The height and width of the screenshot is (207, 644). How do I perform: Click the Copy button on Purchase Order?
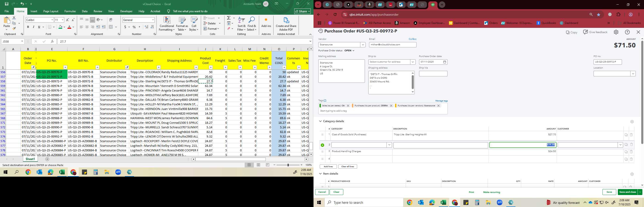(x=572, y=32)
